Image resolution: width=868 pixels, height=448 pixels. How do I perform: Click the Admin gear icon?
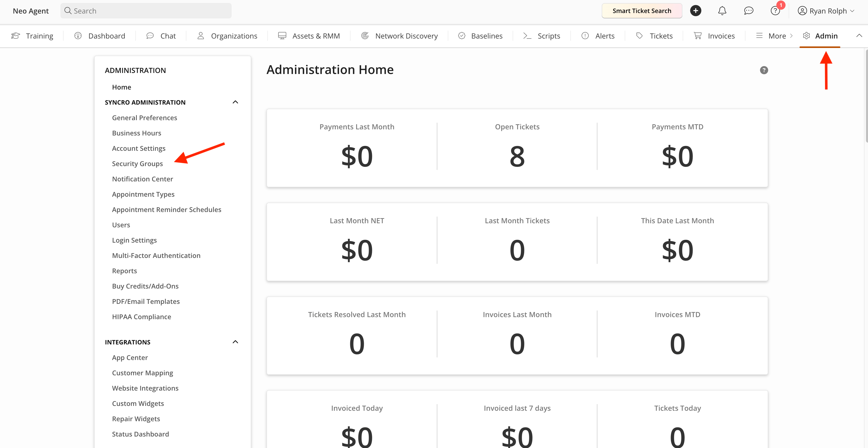point(806,36)
